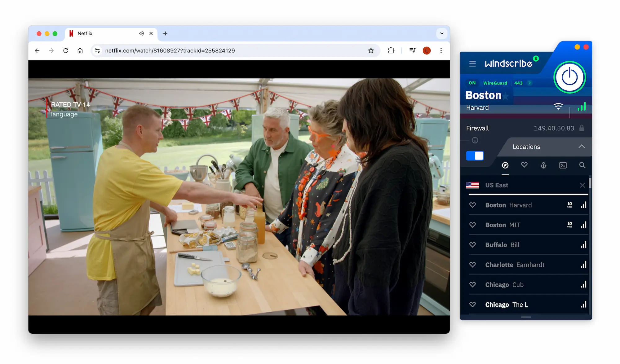Click the Netflix video player
This screenshot has width=620, height=364.
[239, 197]
